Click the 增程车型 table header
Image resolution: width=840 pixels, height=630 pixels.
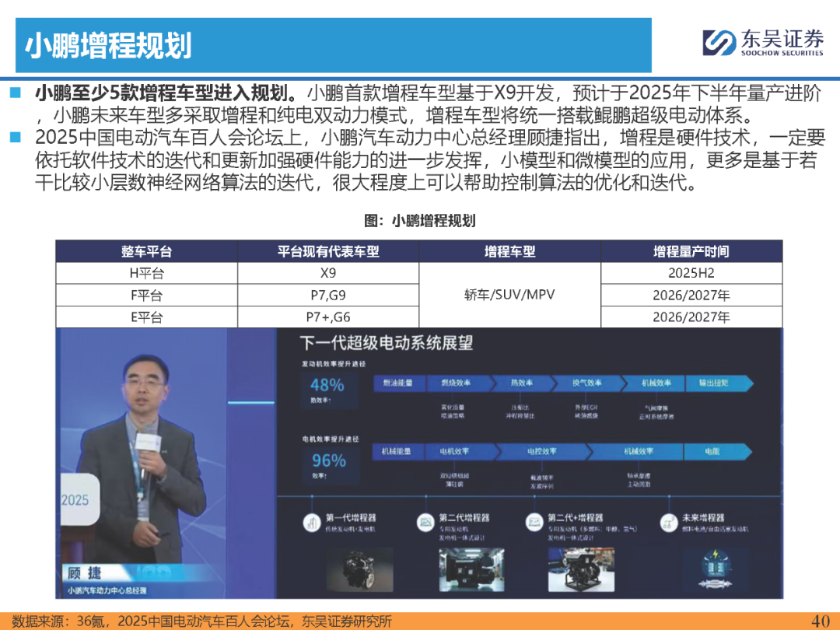(509, 251)
